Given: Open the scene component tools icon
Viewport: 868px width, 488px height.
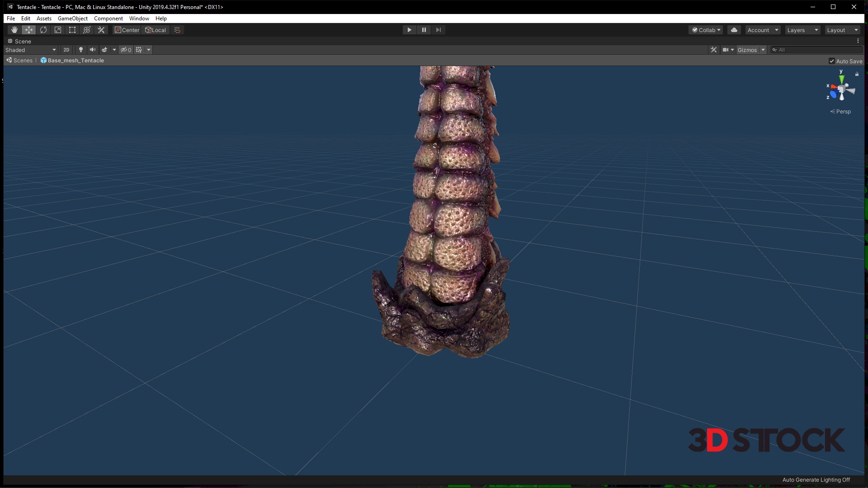Looking at the screenshot, I should [x=713, y=50].
